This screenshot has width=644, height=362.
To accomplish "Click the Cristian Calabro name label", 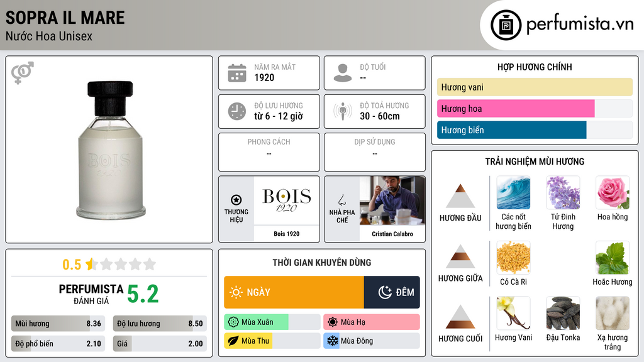I will point(392,234).
